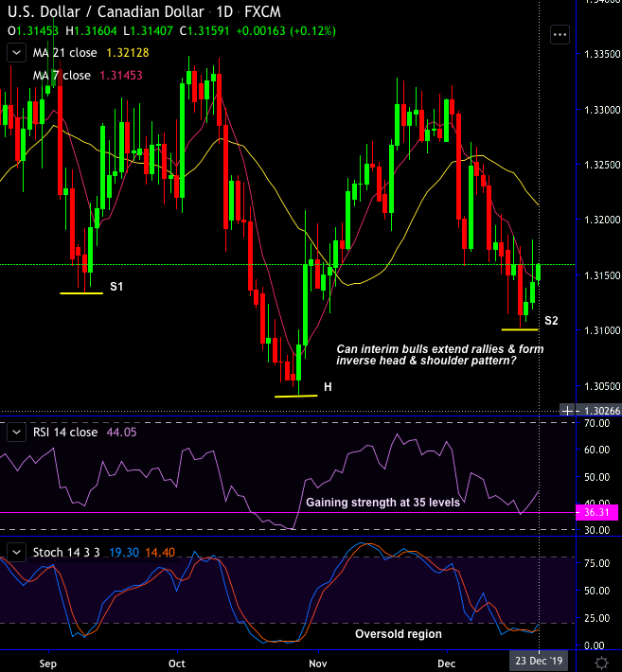Select the yellow support line under S1
Screen dimensions: 622x672
81,293
